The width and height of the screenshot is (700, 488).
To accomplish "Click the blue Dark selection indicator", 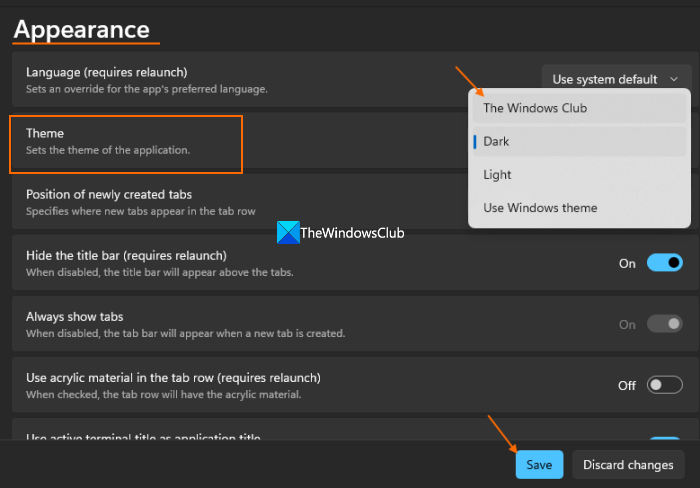I will pyautogui.click(x=475, y=142).
